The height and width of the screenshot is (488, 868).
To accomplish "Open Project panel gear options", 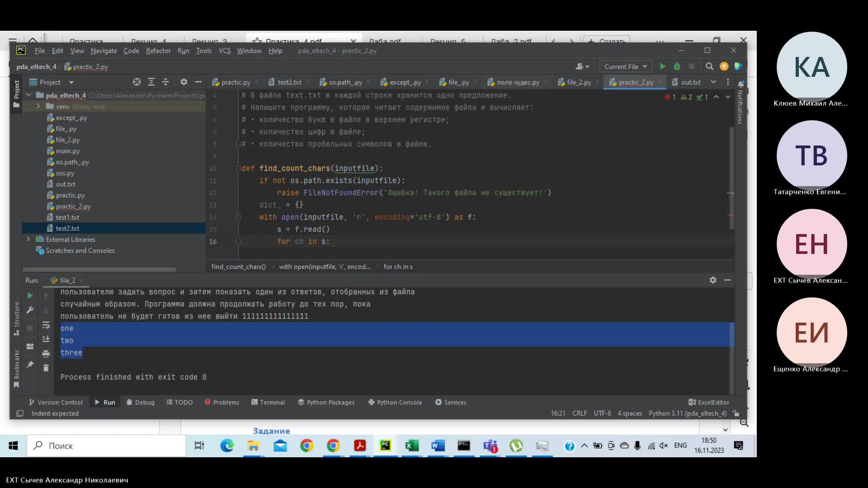I will click(184, 82).
